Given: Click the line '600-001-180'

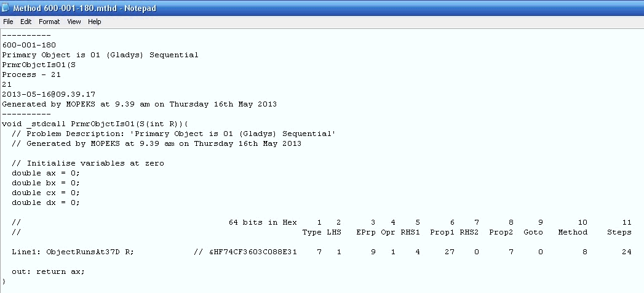Looking at the screenshot, I should pos(29,45).
